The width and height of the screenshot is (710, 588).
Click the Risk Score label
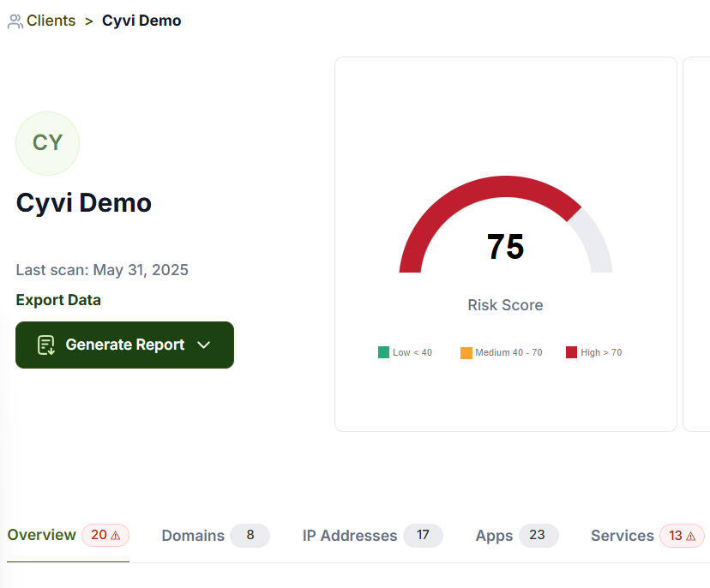tap(505, 305)
